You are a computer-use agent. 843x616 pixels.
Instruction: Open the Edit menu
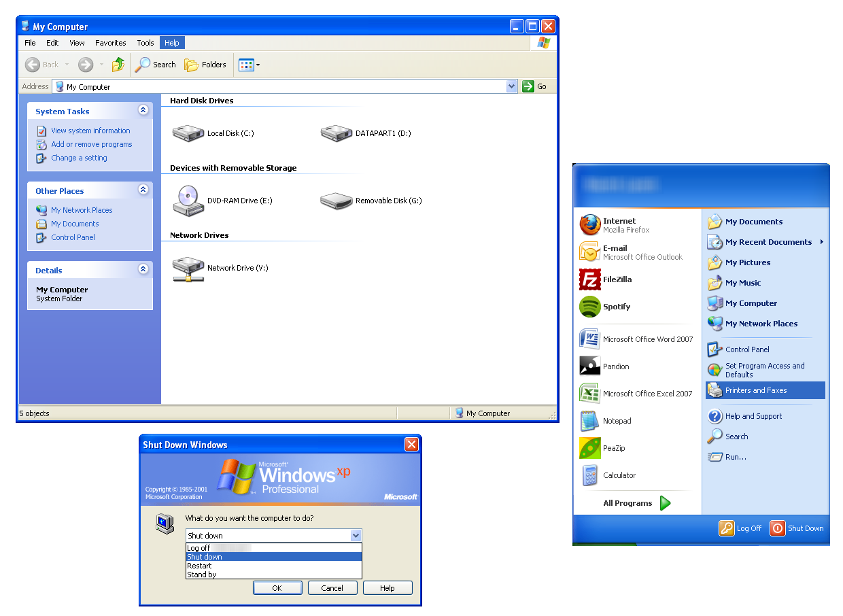[x=52, y=43]
